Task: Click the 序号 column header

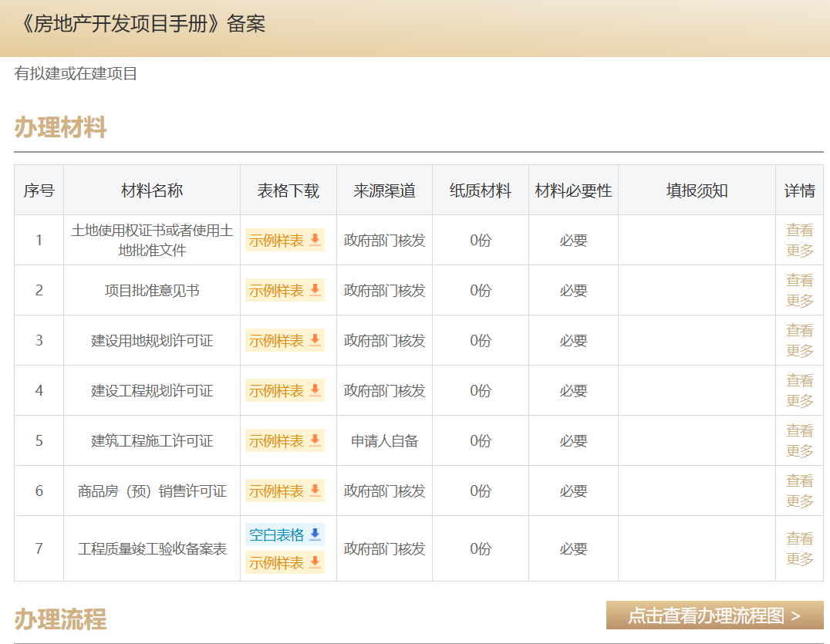Action: (x=39, y=191)
